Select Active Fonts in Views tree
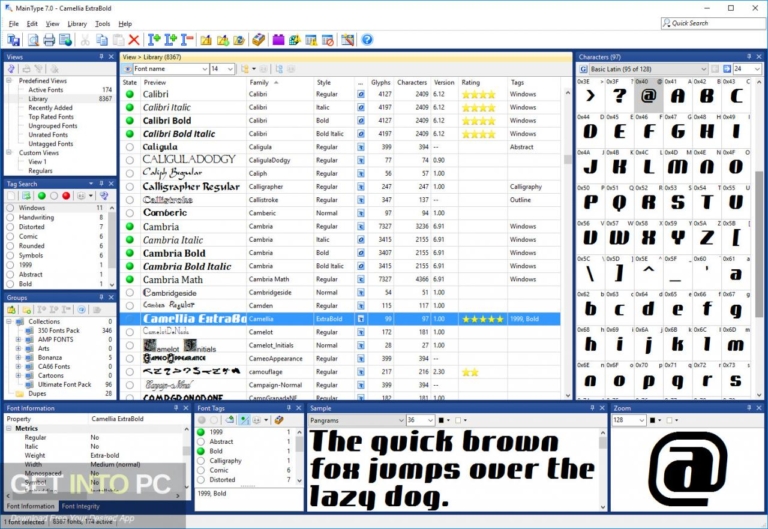The width and height of the screenshot is (768, 529). click(x=46, y=90)
